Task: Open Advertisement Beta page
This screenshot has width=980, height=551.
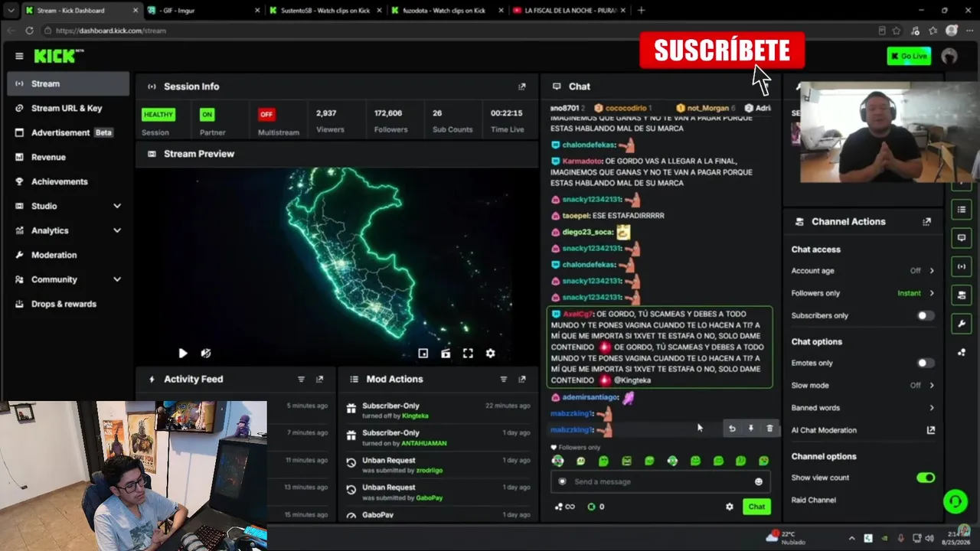Action: (68, 132)
